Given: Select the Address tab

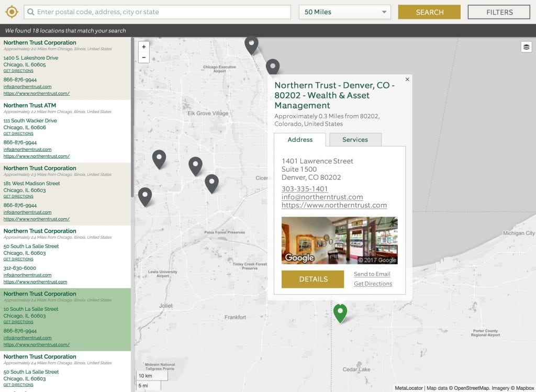Looking at the screenshot, I should tap(300, 140).
